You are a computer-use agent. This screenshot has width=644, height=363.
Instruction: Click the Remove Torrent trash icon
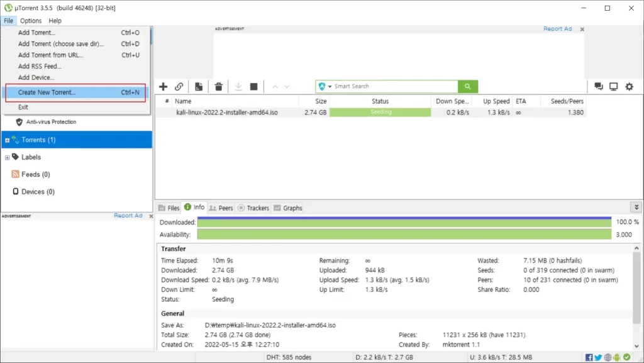[218, 87]
